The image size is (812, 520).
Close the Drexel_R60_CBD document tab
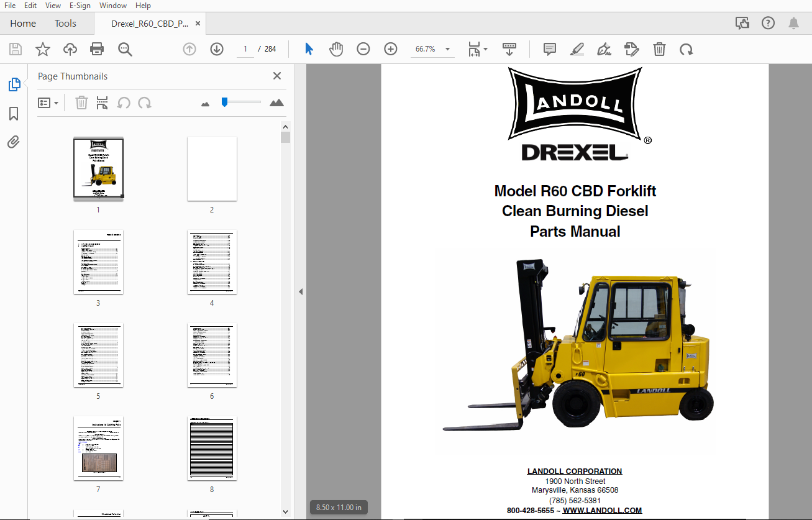[198, 24]
